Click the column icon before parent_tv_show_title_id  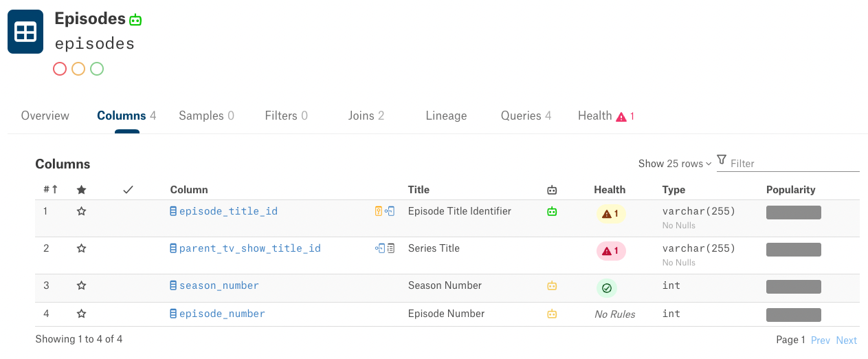coord(173,249)
